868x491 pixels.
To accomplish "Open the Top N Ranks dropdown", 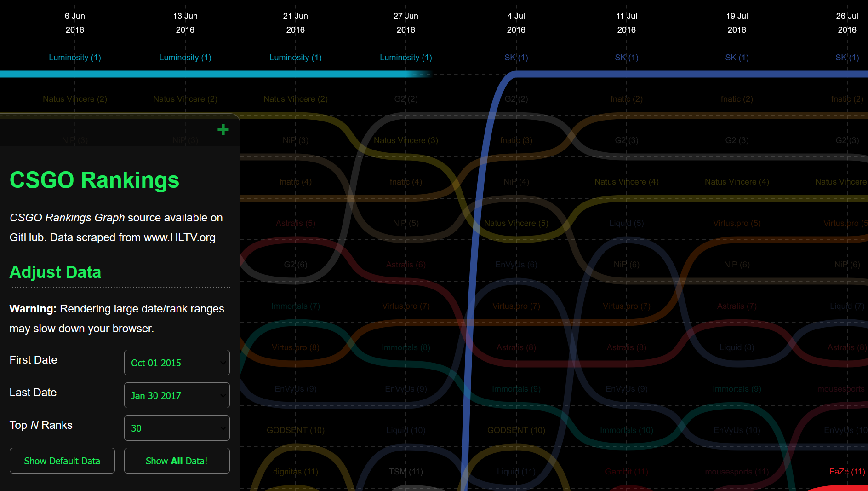I will (x=177, y=428).
